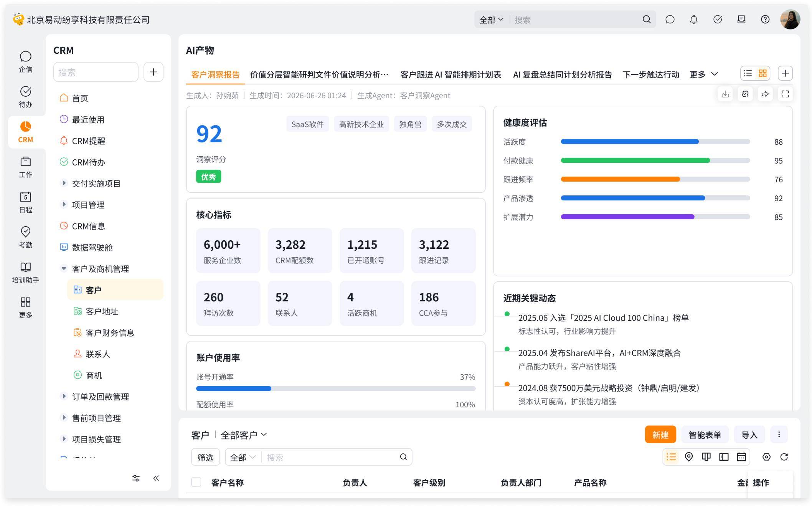
Task: Click the CRM panel search field
Action: [x=96, y=72]
